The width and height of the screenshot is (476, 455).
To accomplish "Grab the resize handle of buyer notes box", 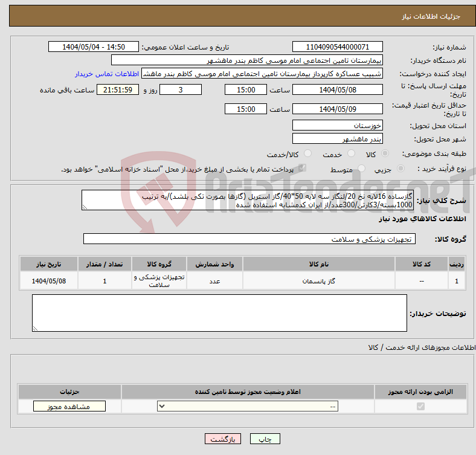I will [x=36, y=328].
